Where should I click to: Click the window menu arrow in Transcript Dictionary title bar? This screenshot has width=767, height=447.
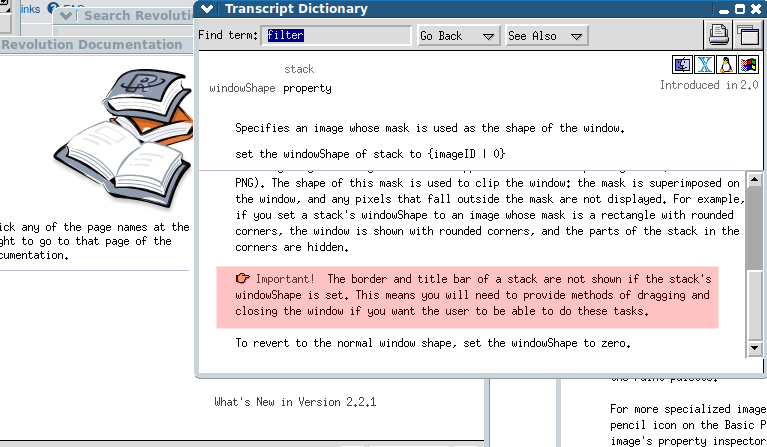[x=206, y=9]
